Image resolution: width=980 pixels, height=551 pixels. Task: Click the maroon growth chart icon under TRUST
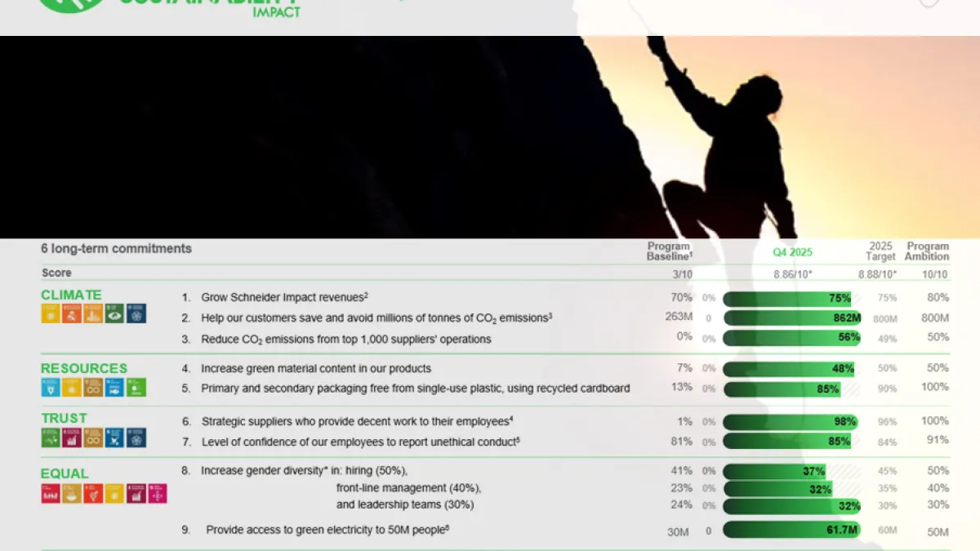(72, 438)
